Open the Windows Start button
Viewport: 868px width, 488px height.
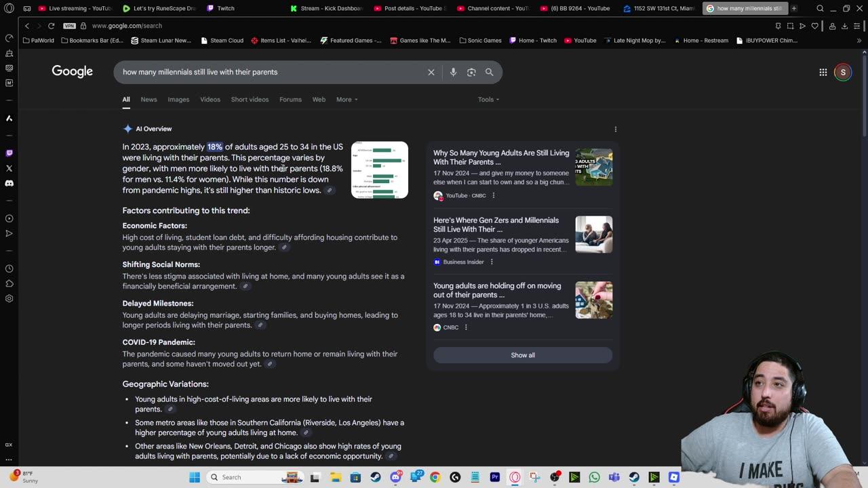click(195, 477)
